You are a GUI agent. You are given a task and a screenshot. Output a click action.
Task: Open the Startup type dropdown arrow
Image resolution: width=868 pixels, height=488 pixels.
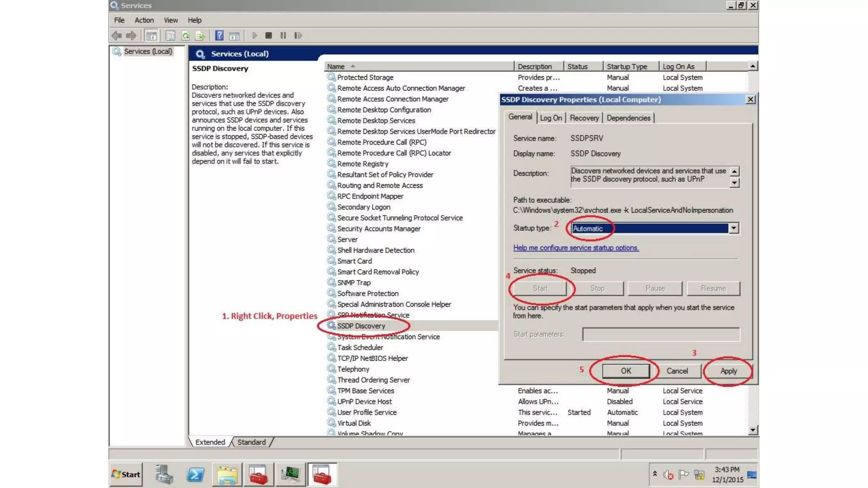734,228
